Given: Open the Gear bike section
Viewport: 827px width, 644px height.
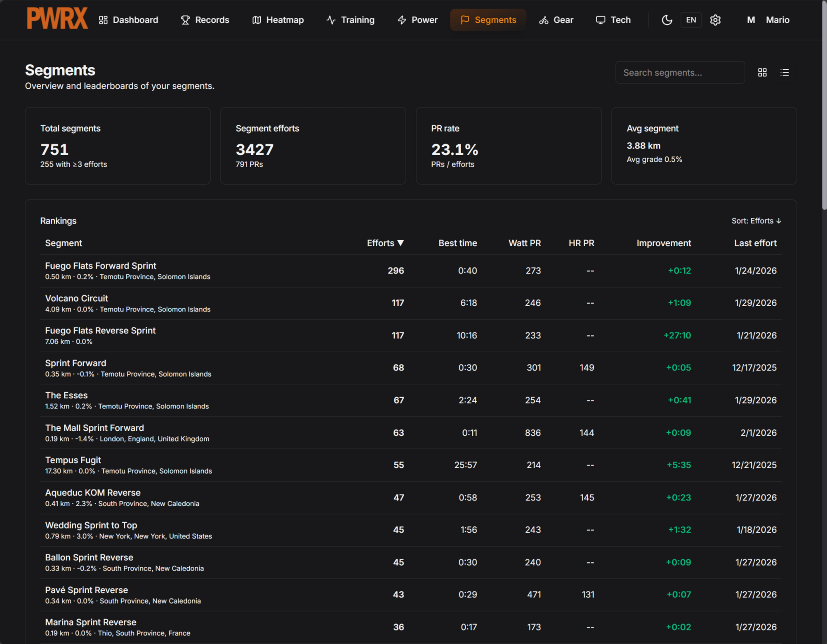Looking at the screenshot, I should (556, 20).
